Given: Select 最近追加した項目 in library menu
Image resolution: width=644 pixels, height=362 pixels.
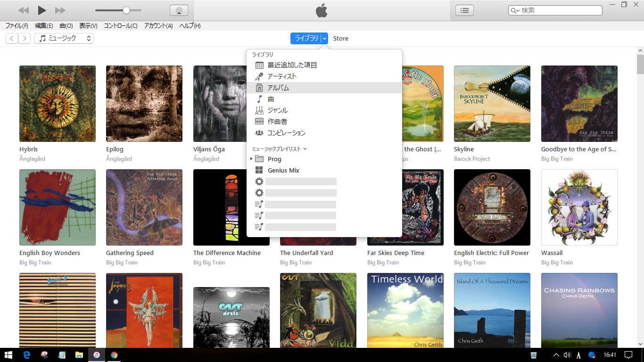Looking at the screenshot, I should [x=324, y=65].
